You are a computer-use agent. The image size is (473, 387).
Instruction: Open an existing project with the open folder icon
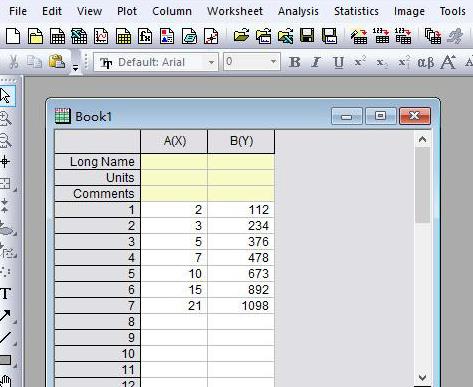click(x=241, y=35)
